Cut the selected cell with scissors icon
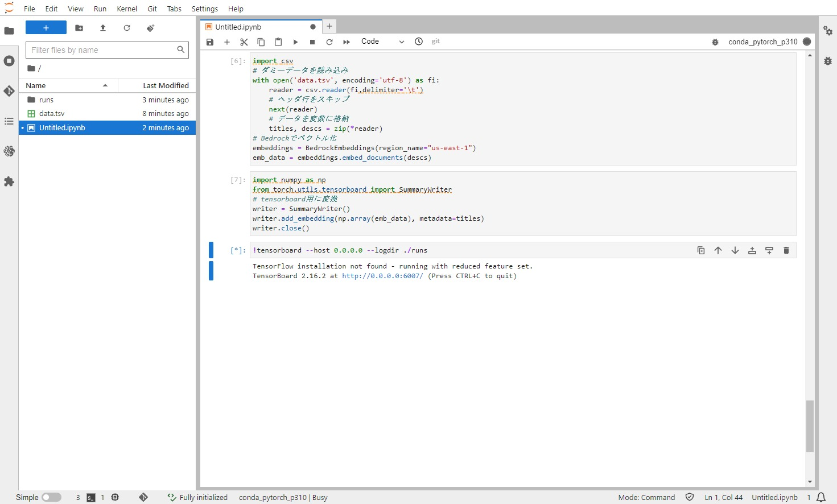The height and width of the screenshot is (504, 837). [x=244, y=42]
